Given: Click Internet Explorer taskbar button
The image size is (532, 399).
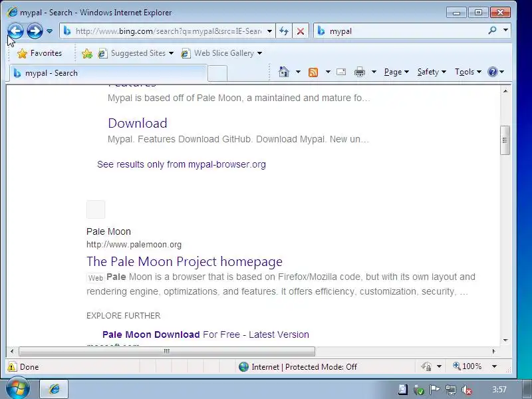Looking at the screenshot, I should 55,389.
